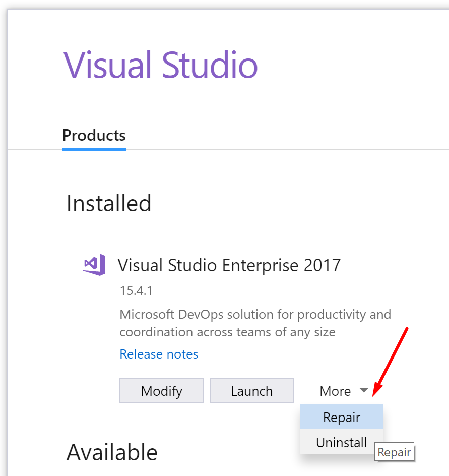Click the red annotation arrow

pyautogui.click(x=390, y=362)
